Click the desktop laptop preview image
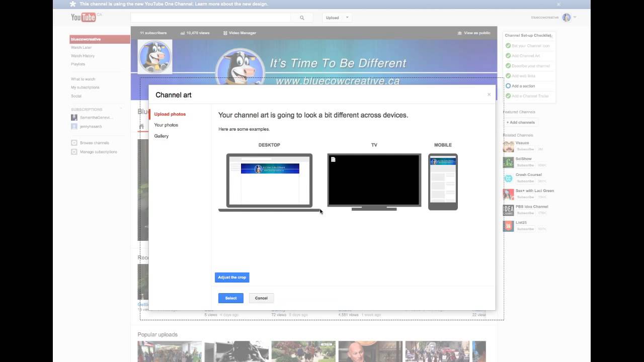 click(x=270, y=182)
